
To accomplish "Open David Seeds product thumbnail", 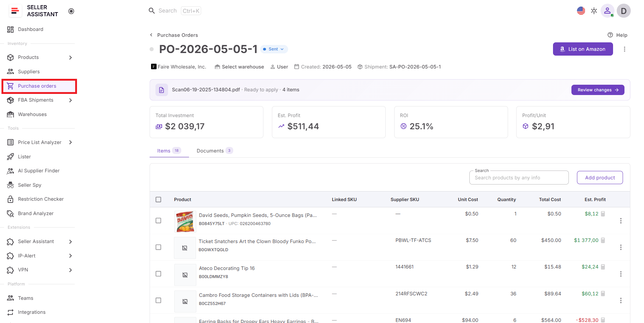I will click(185, 221).
